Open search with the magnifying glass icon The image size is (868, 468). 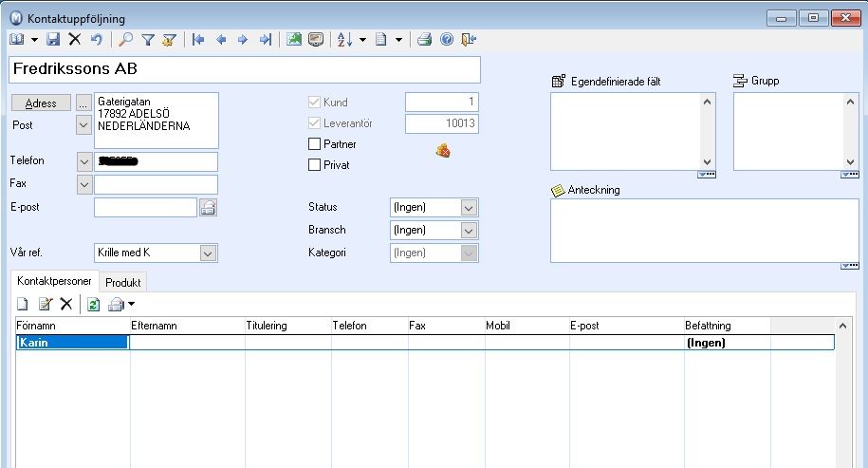(126, 40)
